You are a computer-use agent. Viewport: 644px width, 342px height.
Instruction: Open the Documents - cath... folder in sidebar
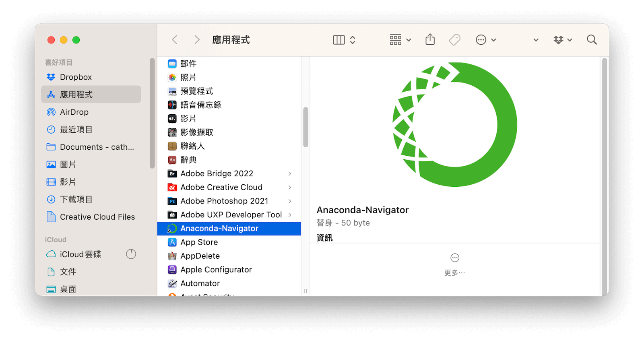pos(91,147)
